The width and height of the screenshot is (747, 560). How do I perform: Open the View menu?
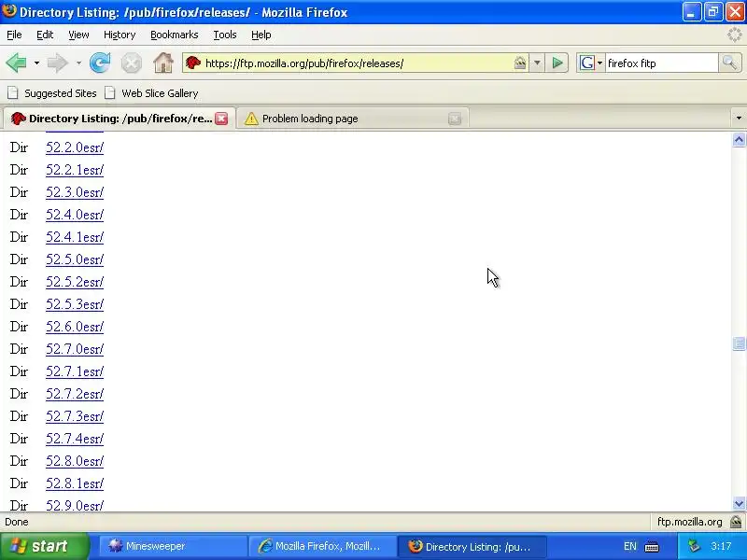[78, 35]
